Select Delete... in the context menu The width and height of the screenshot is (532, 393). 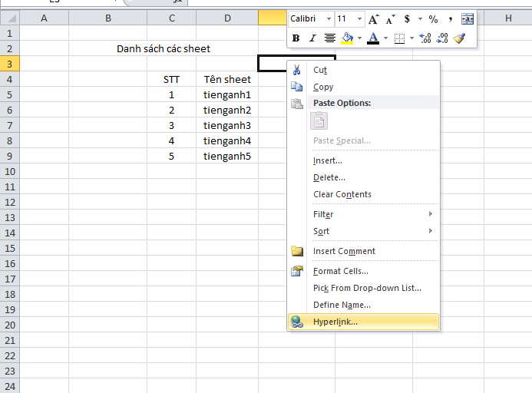click(363, 177)
